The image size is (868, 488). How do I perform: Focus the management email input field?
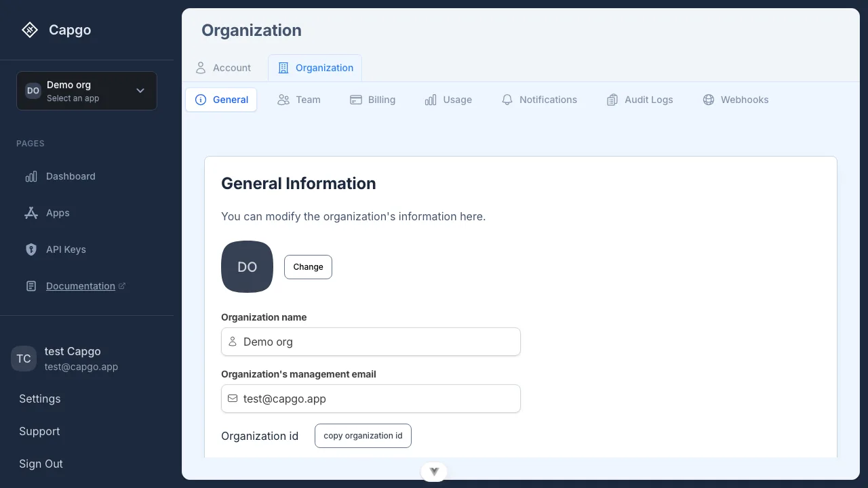click(x=371, y=399)
